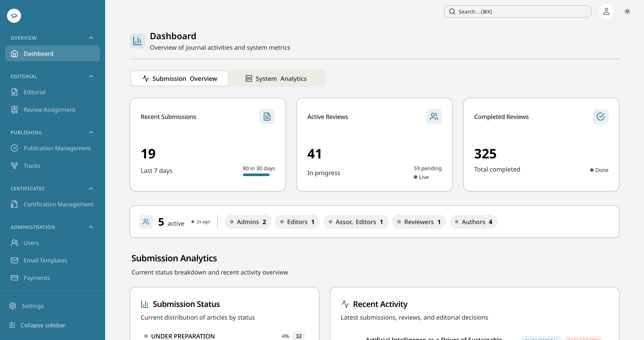Click the Dashboard bar chart header icon
The width and height of the screenshot is (644, 340).
point(138,41)
